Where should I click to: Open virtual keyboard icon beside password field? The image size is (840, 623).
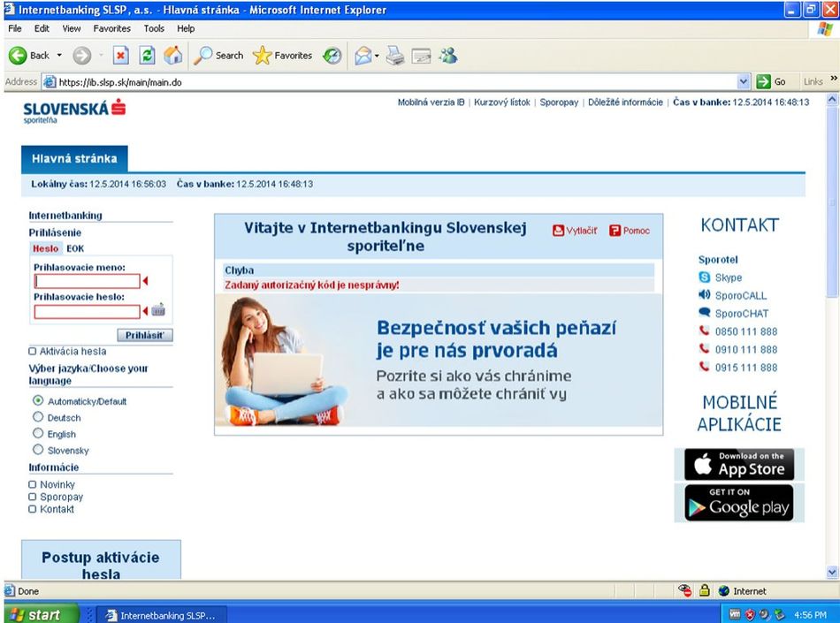point(158,310)
